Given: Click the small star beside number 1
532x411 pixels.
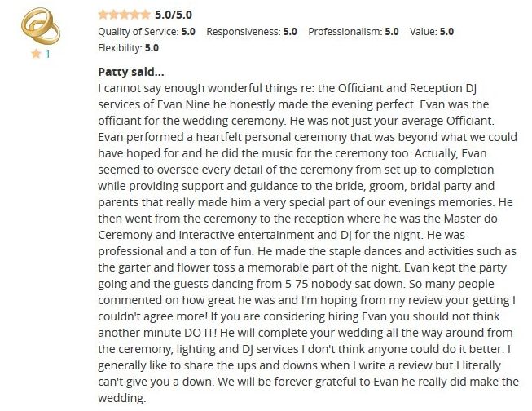Looking at the screenshot, I should click(x=36, y=55).
